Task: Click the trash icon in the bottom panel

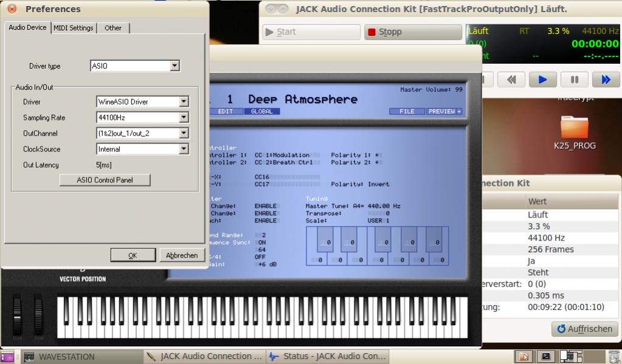Action: tap(613, 357)
